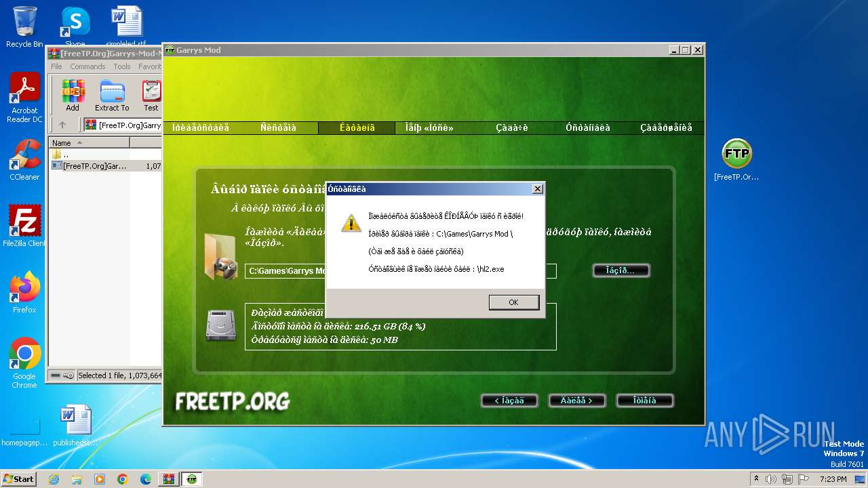Open the publishedst... document on the desktop

coord(75,426)
